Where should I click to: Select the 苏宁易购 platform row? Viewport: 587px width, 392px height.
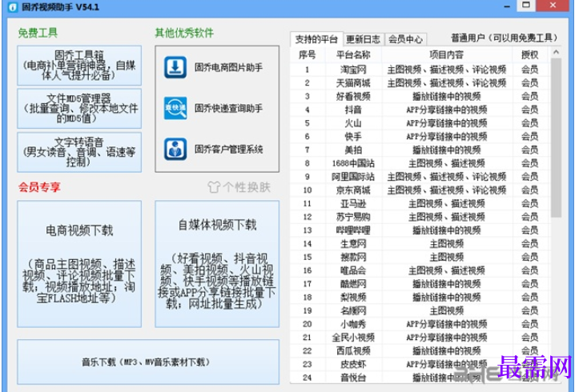[x=420, y=217]
